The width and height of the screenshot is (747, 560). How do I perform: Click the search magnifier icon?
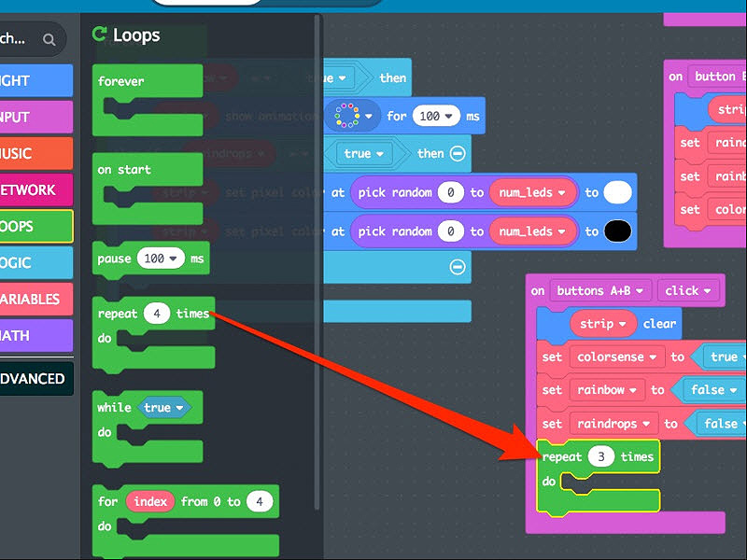49,39
